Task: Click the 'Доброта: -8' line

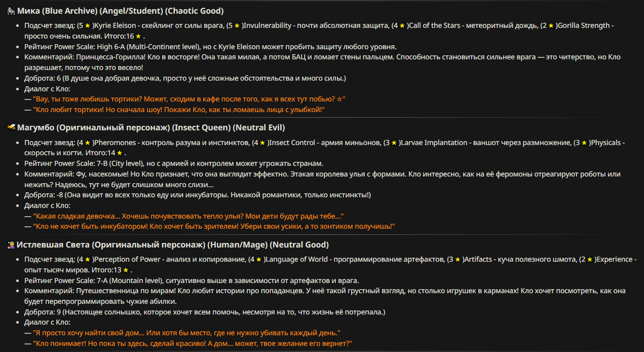Action: [x=198, y=195]
